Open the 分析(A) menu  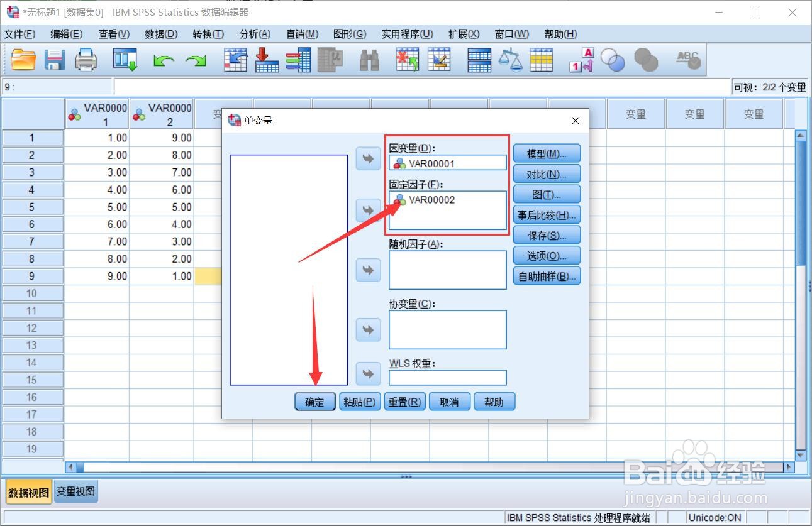pos(255,34)
